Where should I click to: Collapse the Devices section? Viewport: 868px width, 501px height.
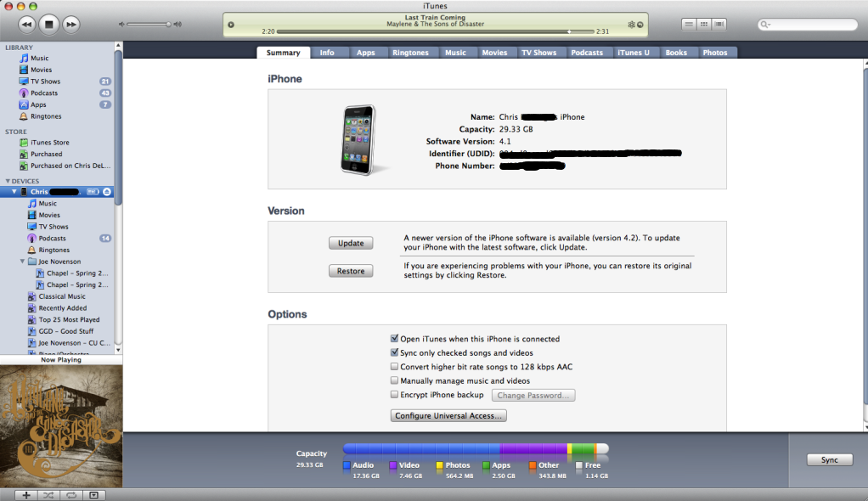(8, 181)
